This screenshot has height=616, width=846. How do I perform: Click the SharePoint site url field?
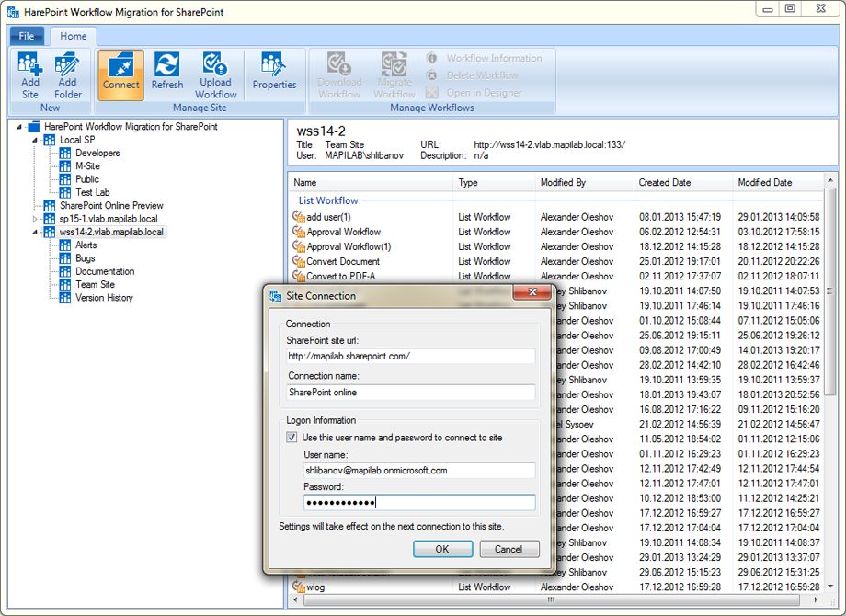pyautogui.click(x=411, y=356)
